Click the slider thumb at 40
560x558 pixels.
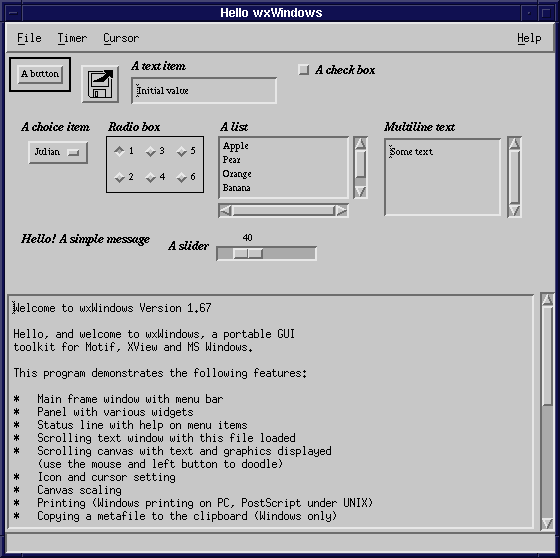pos(248,254)
